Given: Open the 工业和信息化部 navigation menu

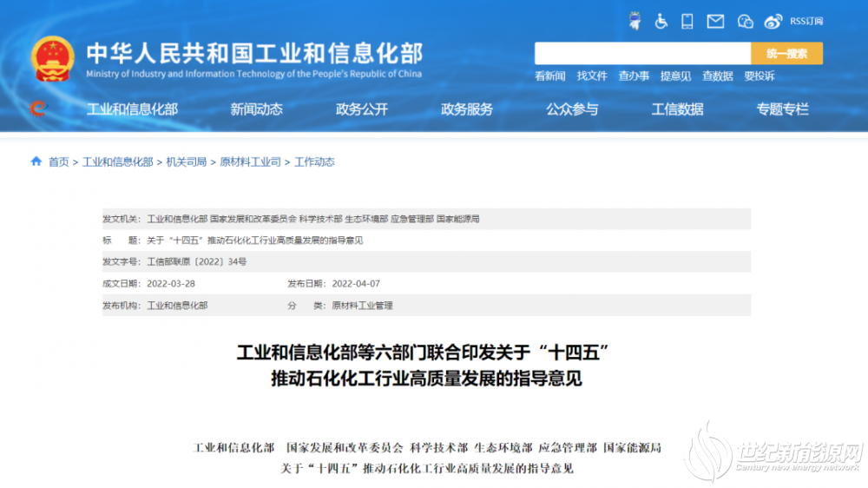Looking at the screenshot, I should click(x=132, y=109).
